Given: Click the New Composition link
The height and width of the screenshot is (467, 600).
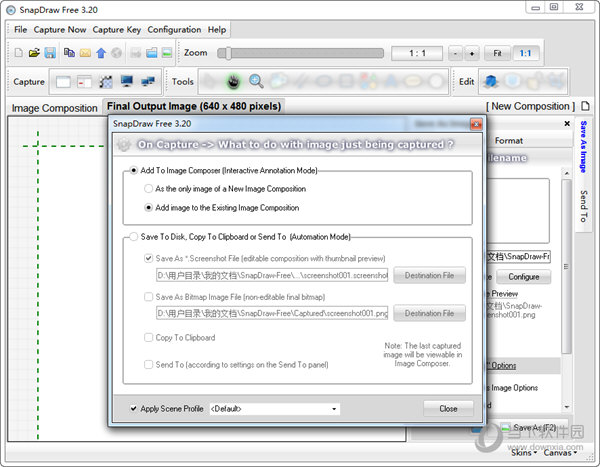Looking at the screenshot, I should click(x=530, y=106).
